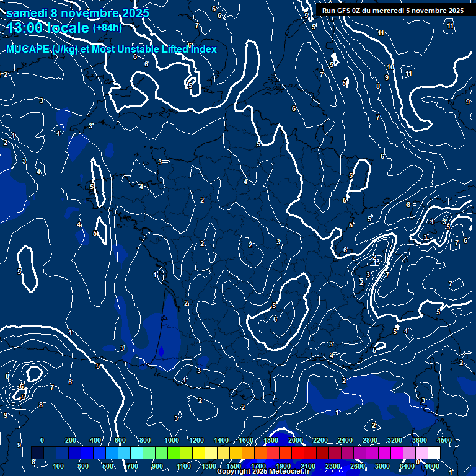The height and width of the screenshot is (476, 476).
Task: Click the '2100' legend label
Action: click(308, 466)
